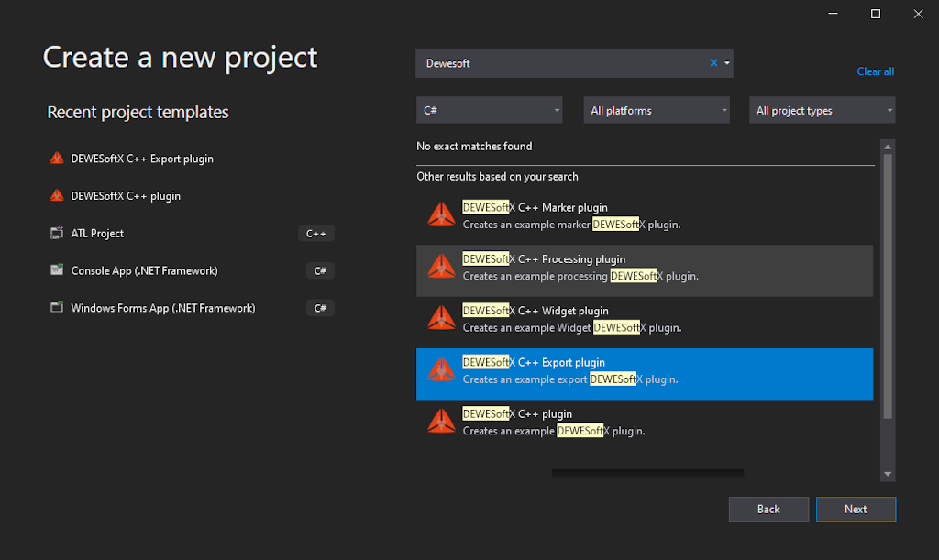
Task: Click recent DEWESoftX C++ plugin icon
Action: [57, 195]
